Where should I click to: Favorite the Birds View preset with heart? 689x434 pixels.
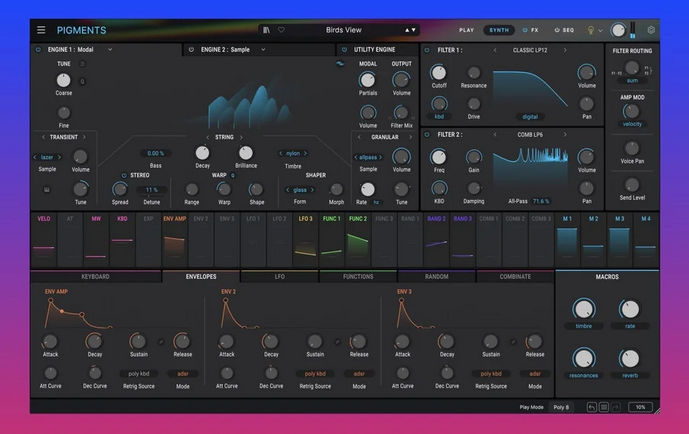[x=281, y=30]
